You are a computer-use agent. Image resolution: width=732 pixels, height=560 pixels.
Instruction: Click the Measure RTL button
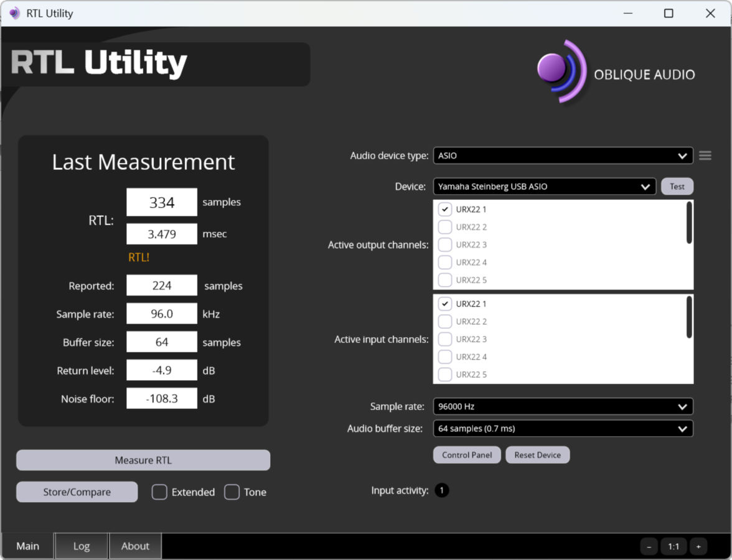click(x=143, y=460)
